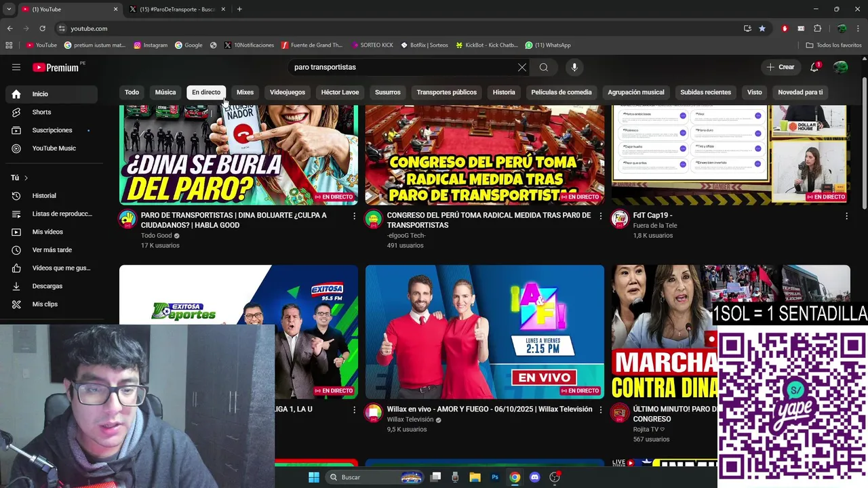The width and height of the screenshot is (868, 488).
Task: Open the Todos los favoritos bookmarks folder
Action: tap(834, 45)
